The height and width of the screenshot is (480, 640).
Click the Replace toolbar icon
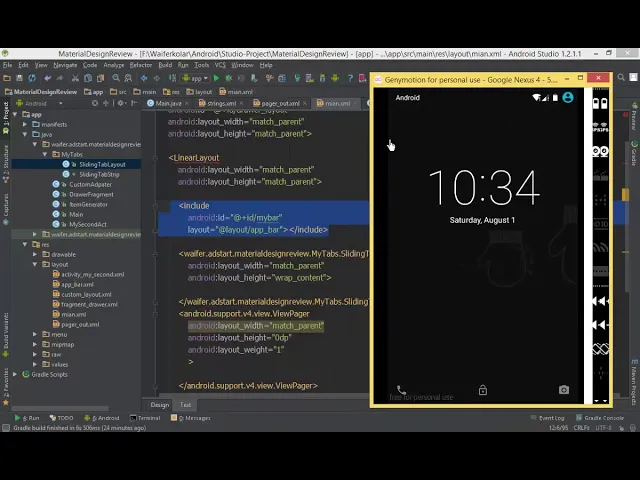[128, 78]
